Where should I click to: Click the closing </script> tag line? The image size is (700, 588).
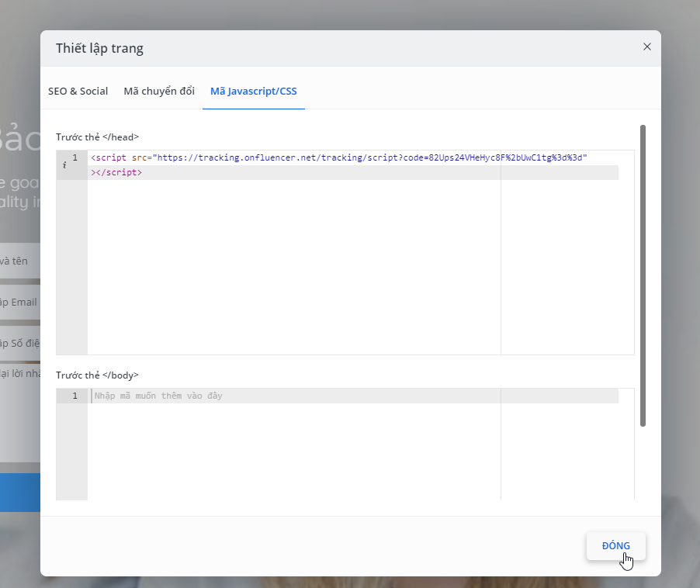(x=116, y=173)
